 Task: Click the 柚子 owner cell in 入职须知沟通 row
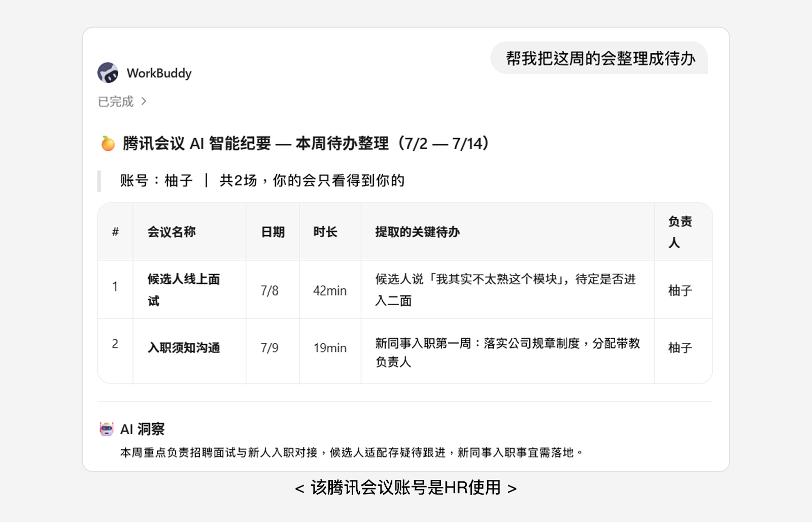(x=680, y=348)
